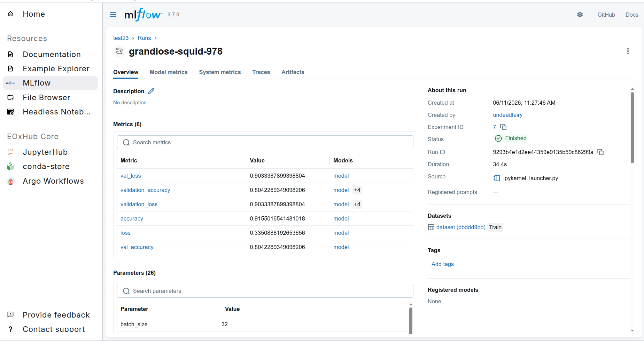Image resolution: width=644 pixels, height=344 pixels.
Task: Open the val_loss metric
Action: [x=131, y=176]
